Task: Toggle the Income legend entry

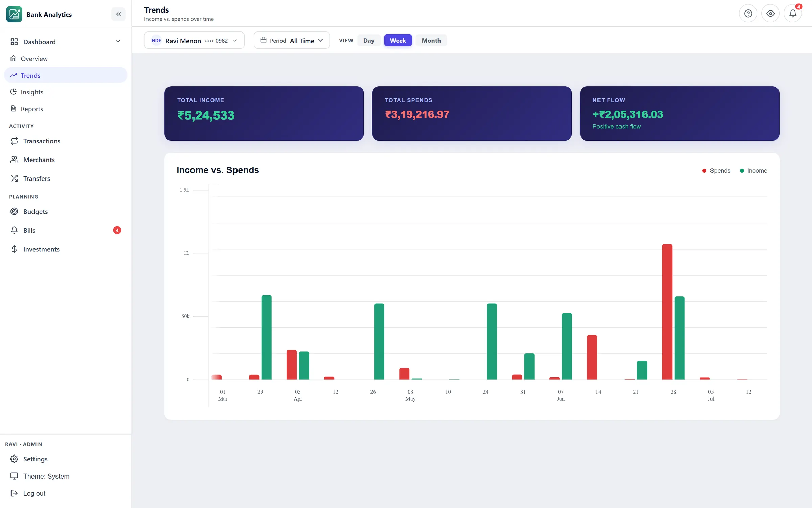Action: pyautogui.click(x=753, y=171)
